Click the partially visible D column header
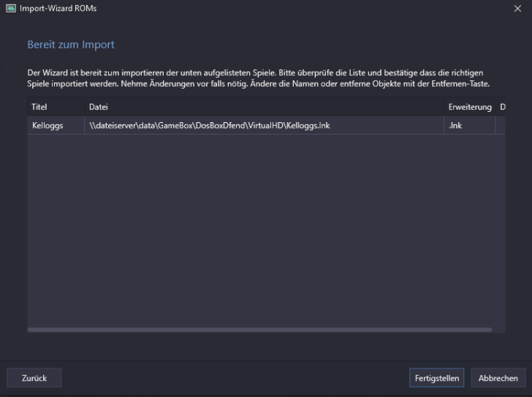532x397 pixels. coord(502,107)
